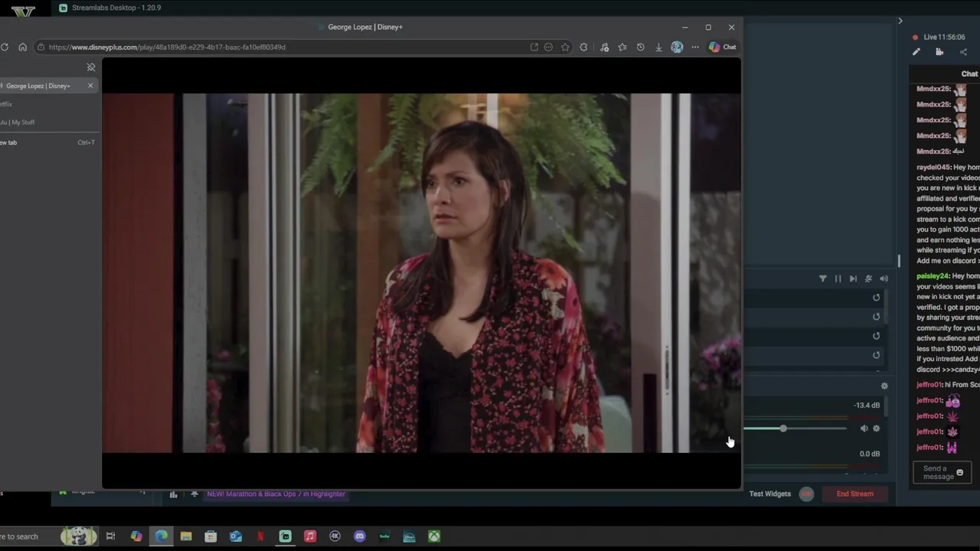Open a new tab in Edge

[47, 142]
